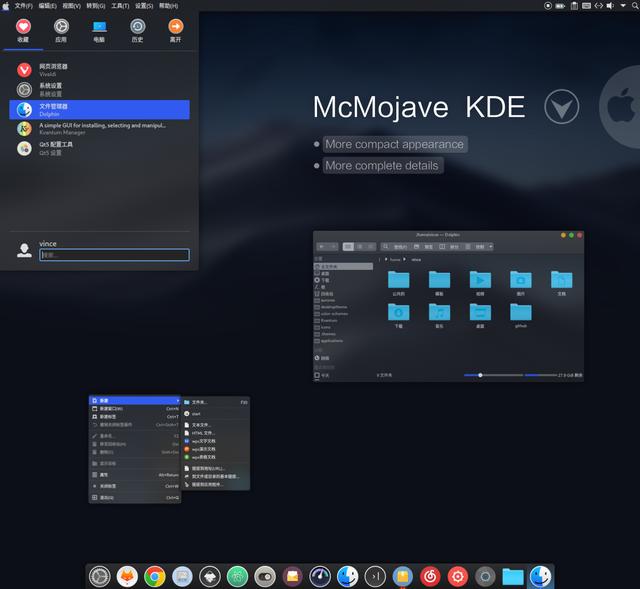Expand hidden tray icons with the arrow
Image resolution: width=640 pixels, height=589 pixels.
click(623, 5)
